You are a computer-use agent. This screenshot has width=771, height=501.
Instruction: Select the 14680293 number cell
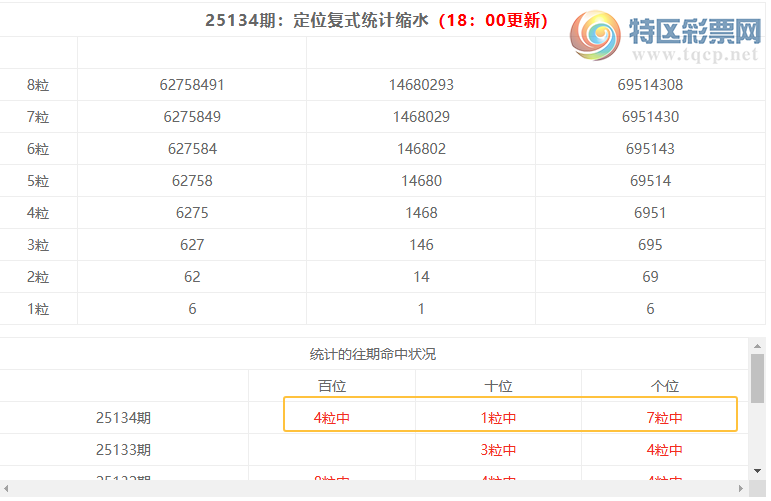(x=421, y=85)
